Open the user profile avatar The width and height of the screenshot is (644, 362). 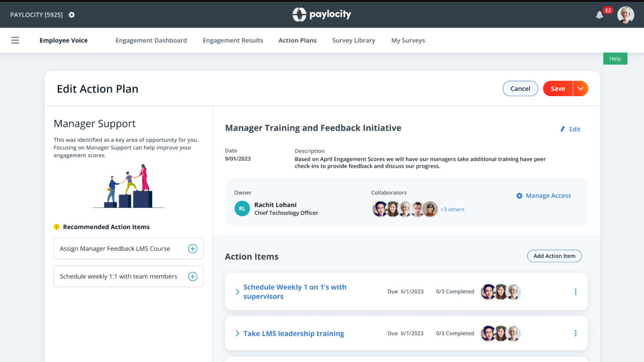pyautogui.click(x=625, y=15)
